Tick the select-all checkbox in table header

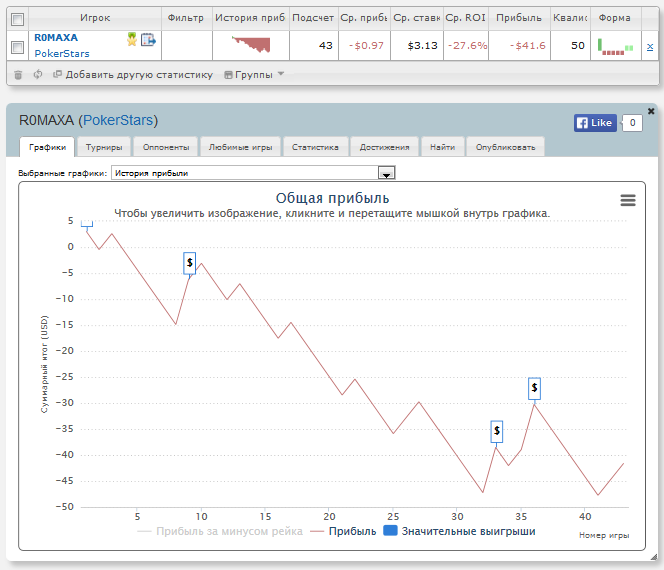[16, 18]
